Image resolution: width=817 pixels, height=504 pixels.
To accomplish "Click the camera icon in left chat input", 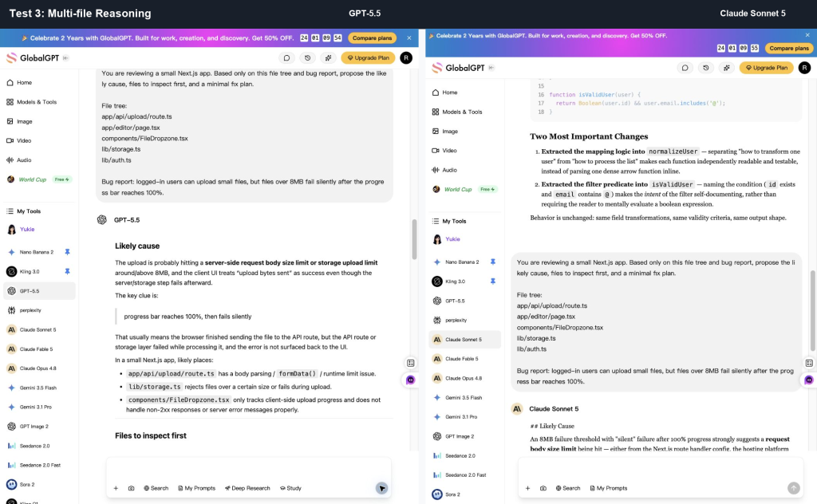I will tap(132, 488).
